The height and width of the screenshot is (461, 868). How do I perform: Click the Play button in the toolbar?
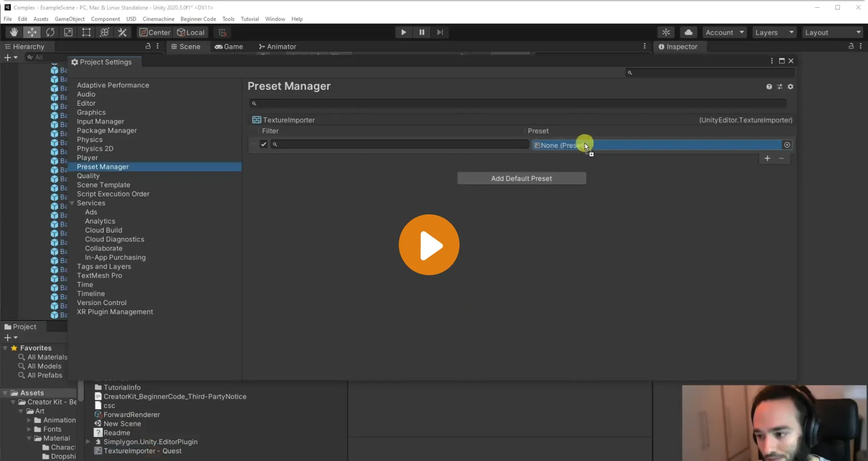point(404,32)
